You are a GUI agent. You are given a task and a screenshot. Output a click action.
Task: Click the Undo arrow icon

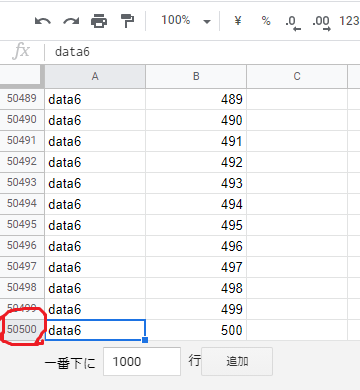pos(43,21)
